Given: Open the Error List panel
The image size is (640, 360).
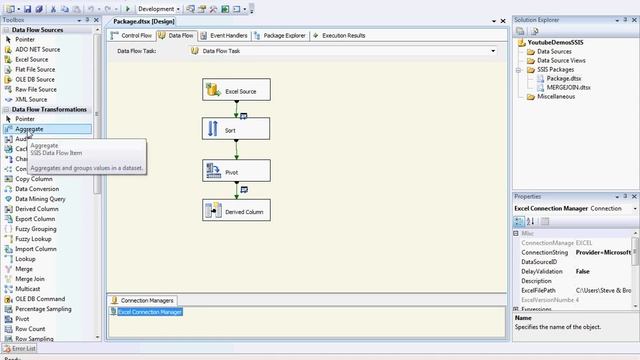Looking at the screenshot, I should pyautogui.click(x=19, y=349).
